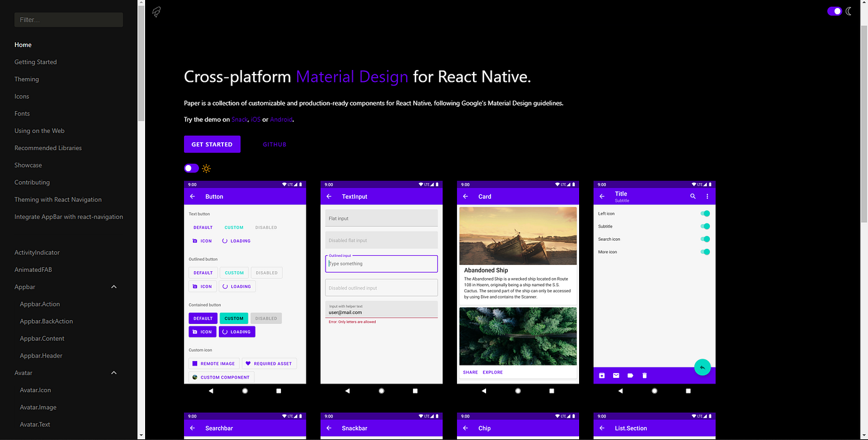868x440 pixels.
Task: Click the trash icon in the bottom appbar
Action: coord(644,375)
